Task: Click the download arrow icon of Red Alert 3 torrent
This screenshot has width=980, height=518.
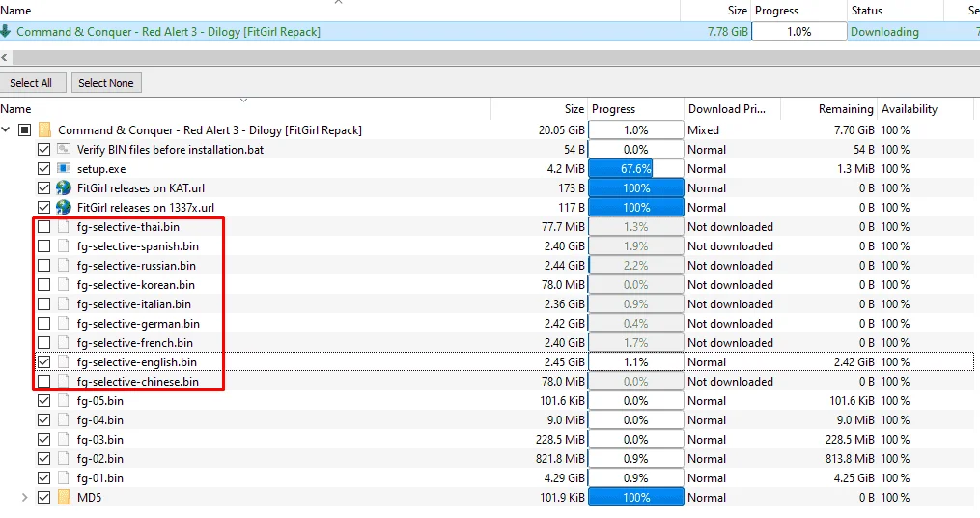Action: point(6,31)
